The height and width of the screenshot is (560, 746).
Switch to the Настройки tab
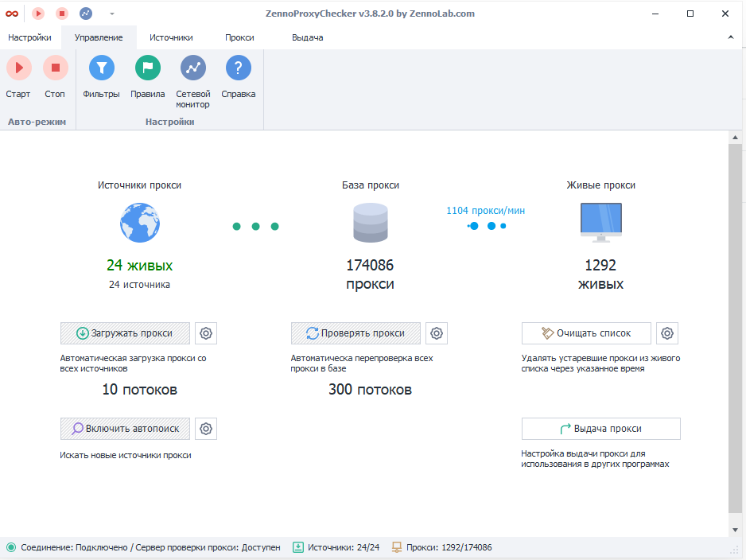click(29, 37)
